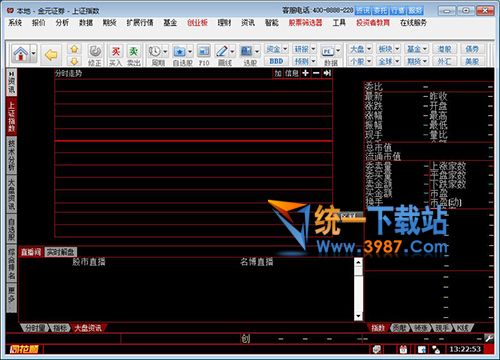Click the 信息 button on chart header
The width and height of the screenshot is (500, 360).
coord(292,73)
